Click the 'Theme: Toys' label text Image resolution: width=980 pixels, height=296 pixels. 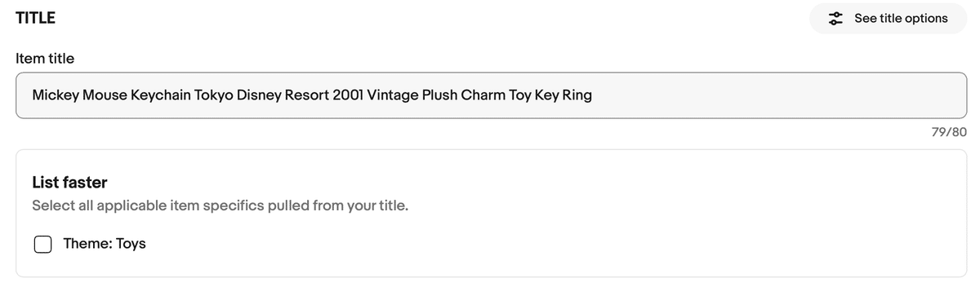(105, 244)
